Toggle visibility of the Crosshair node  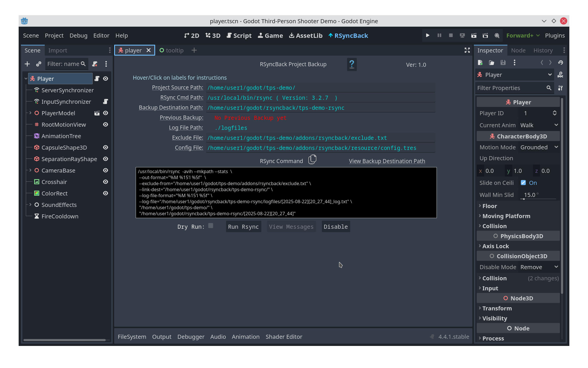coord(106,182)
